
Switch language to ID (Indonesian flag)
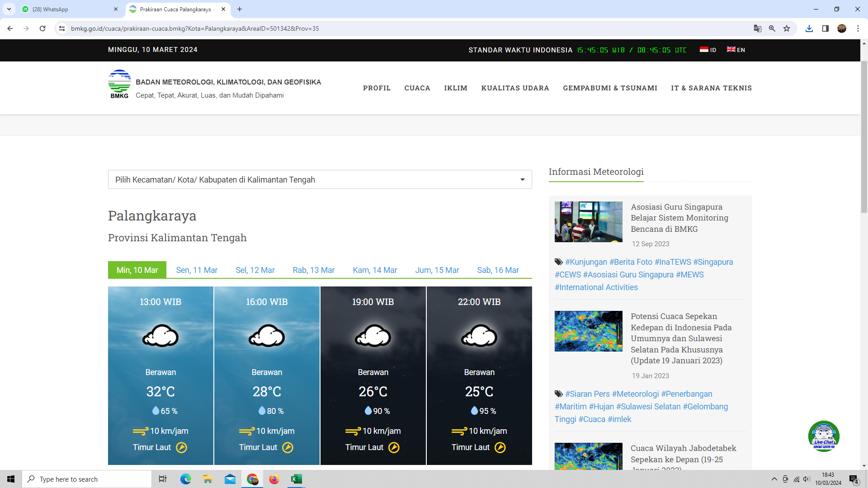point(708,50)
